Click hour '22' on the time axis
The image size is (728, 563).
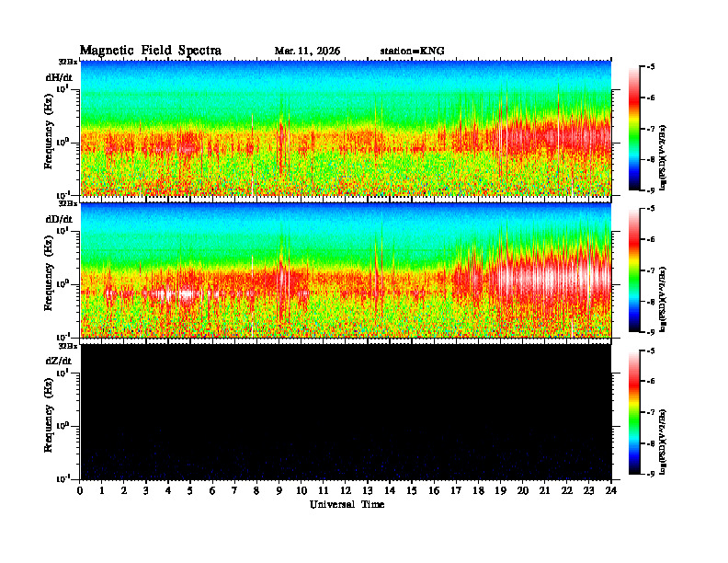tap(567, 491)
